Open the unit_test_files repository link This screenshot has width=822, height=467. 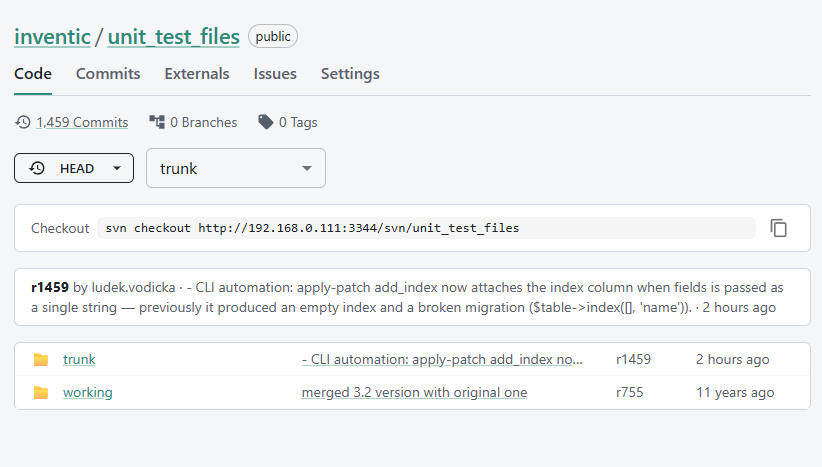point(174,37)
